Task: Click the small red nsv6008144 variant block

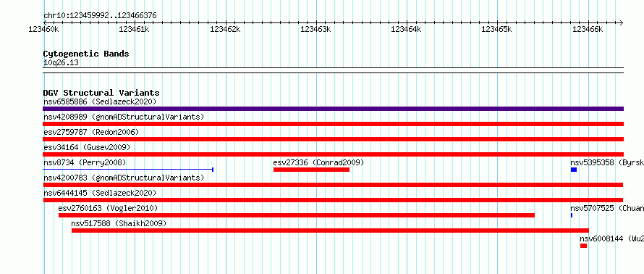Action: pyautogui.click(x=584, y=246)
